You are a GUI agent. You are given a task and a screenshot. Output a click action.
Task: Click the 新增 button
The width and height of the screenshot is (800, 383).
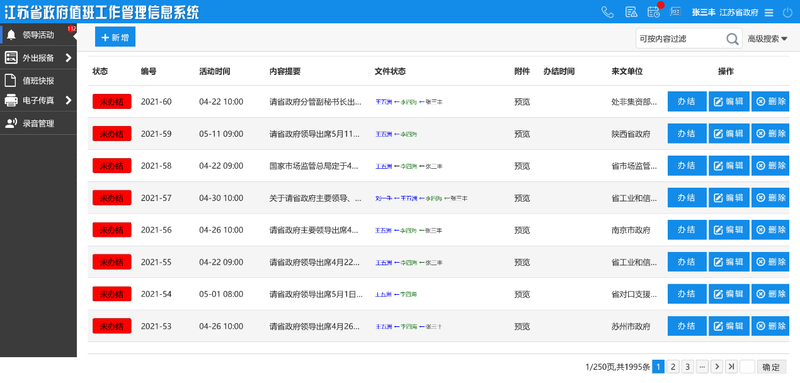[115, 37]
